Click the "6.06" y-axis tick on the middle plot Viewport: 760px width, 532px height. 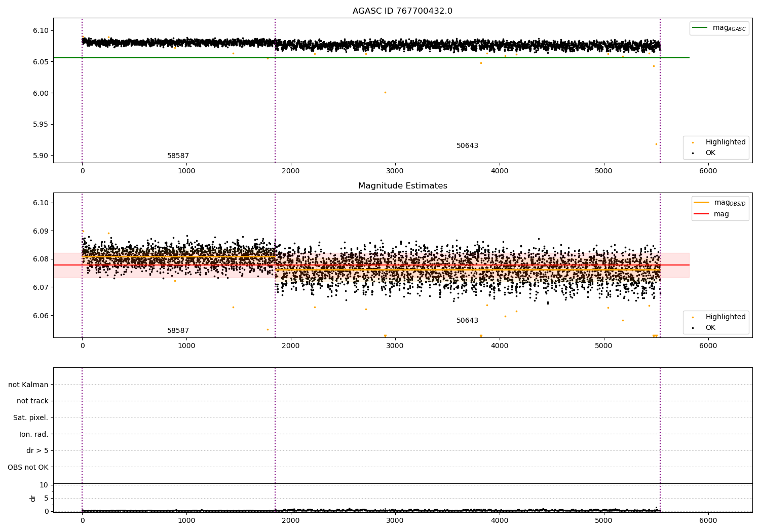click(41, 316)
